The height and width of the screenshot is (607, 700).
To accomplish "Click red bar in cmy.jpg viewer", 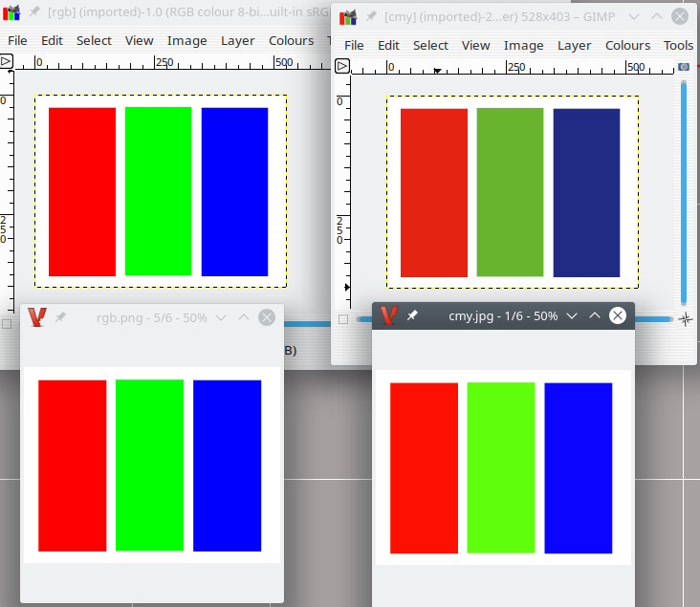I will pyautogui.click(x=424, y=468).
